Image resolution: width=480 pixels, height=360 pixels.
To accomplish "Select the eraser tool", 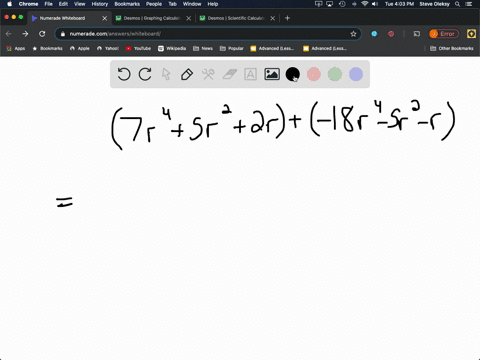I will pos(229,74).
